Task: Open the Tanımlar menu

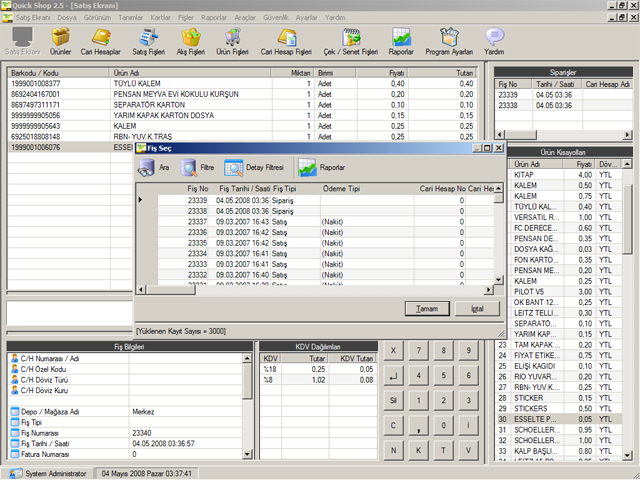Action: tap(131, 18)
